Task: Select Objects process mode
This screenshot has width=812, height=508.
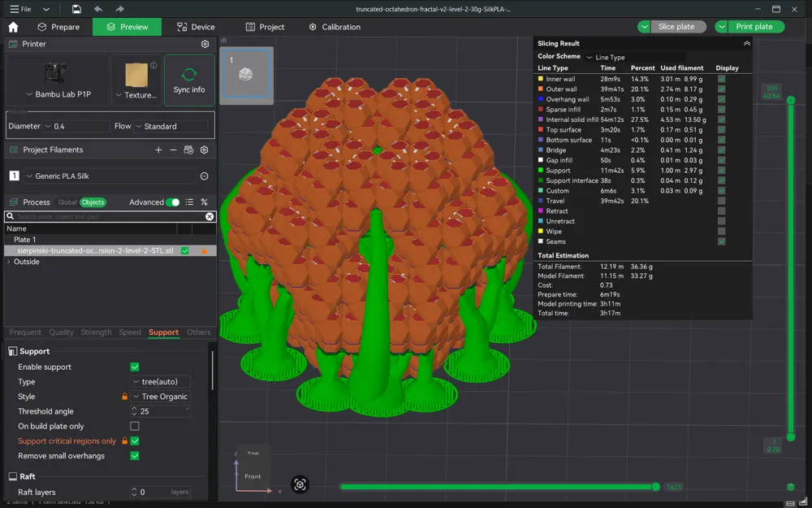Action: (x=93, y=202)
